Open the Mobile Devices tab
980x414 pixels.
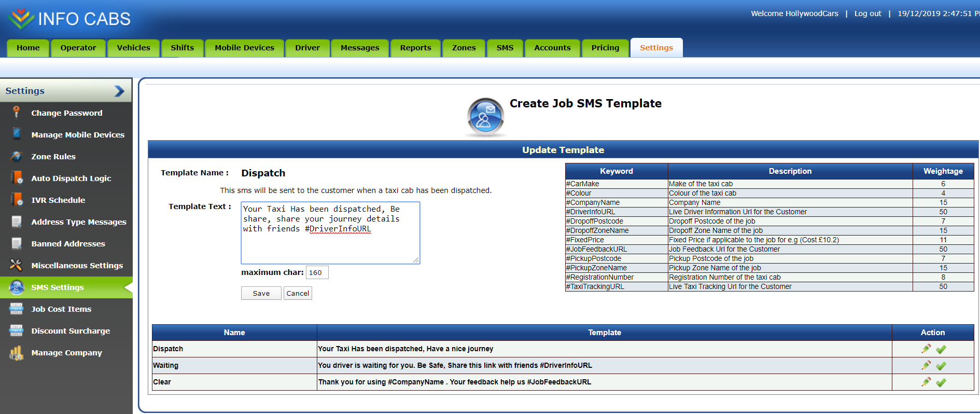(x=244, y=48)
